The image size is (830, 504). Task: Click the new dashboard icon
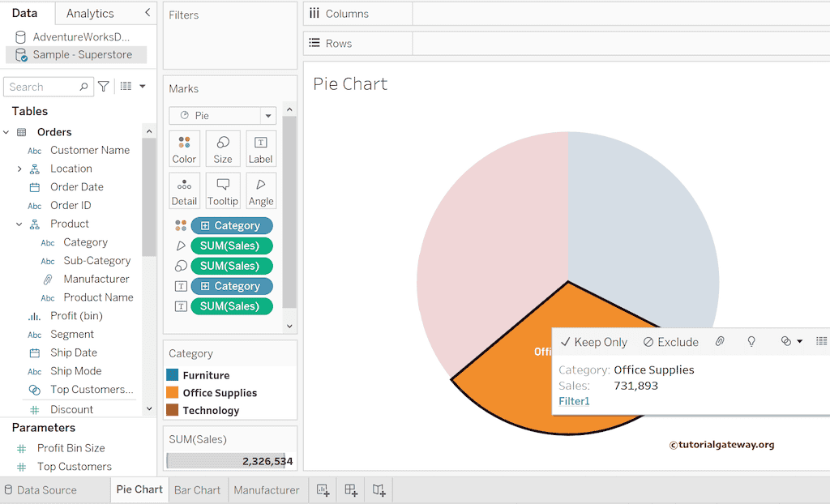351,490
